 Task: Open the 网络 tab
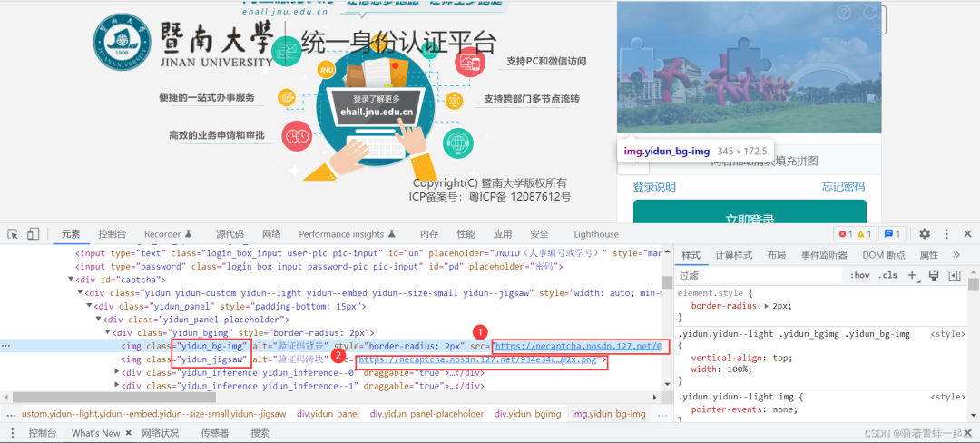[x=271, y=234]
